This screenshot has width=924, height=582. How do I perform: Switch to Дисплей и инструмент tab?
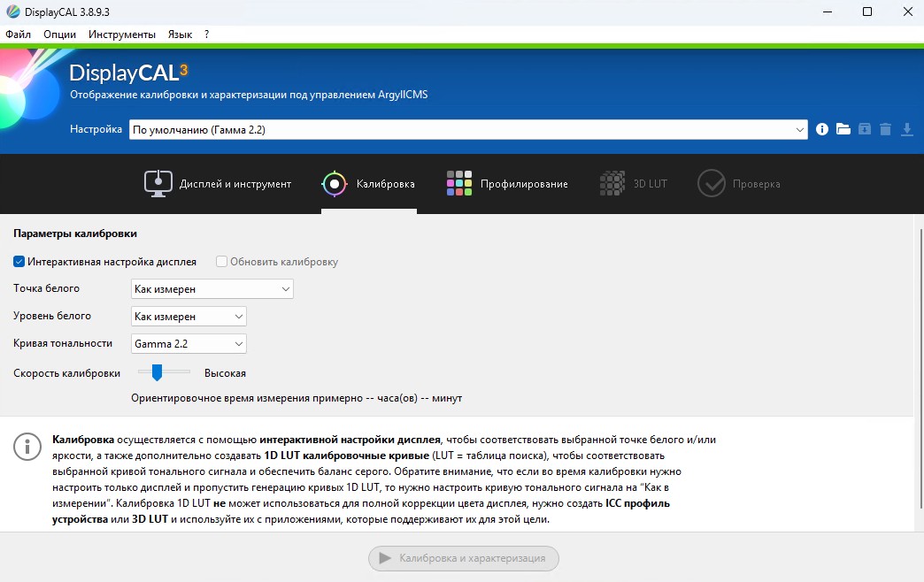tap(218, 184)
